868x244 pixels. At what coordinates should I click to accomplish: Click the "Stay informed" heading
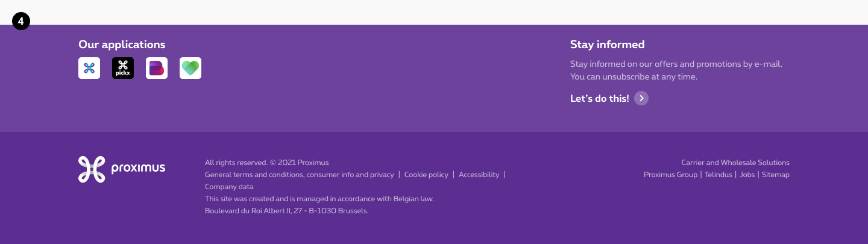[x=607, y=45]
